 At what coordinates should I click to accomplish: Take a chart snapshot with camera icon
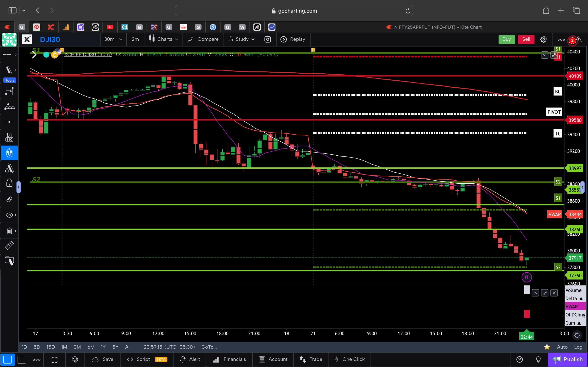268,39
